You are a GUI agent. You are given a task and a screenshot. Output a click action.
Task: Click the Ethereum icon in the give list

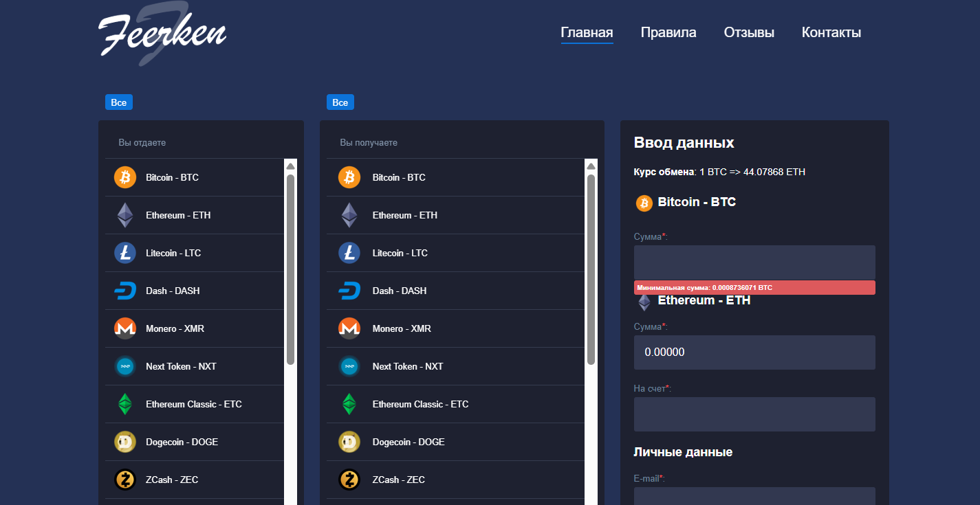click(x=125, y=215)
